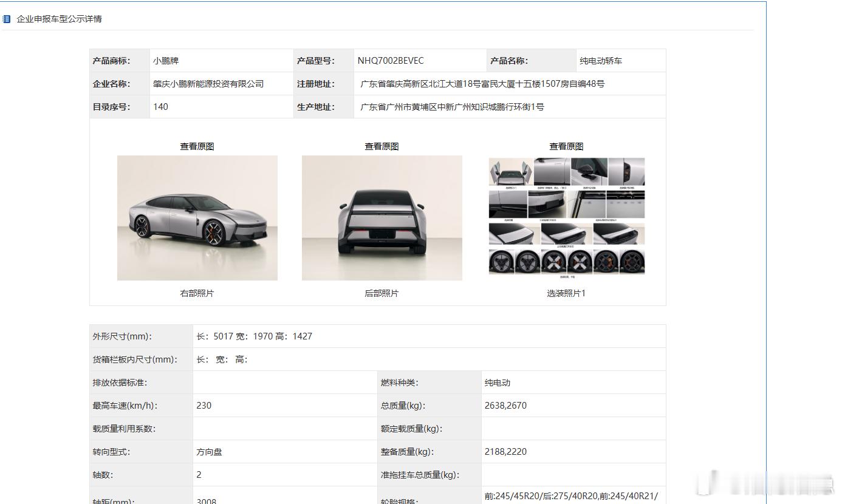Click the label 最高车速(km/h):

(x=125, y=406)
